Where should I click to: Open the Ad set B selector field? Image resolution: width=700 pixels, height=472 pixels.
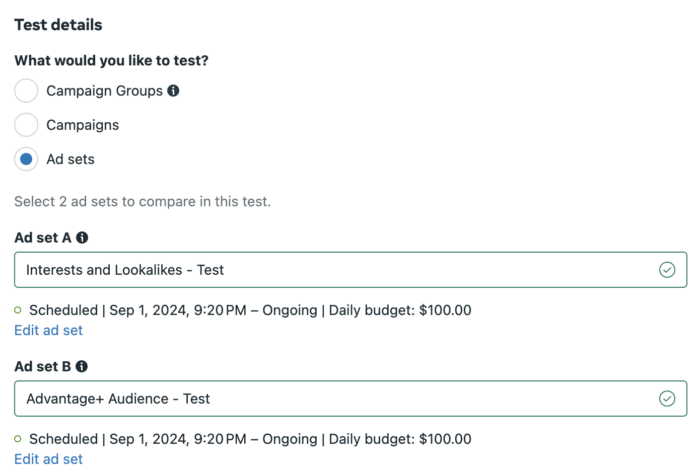click(x=350, y=399)
